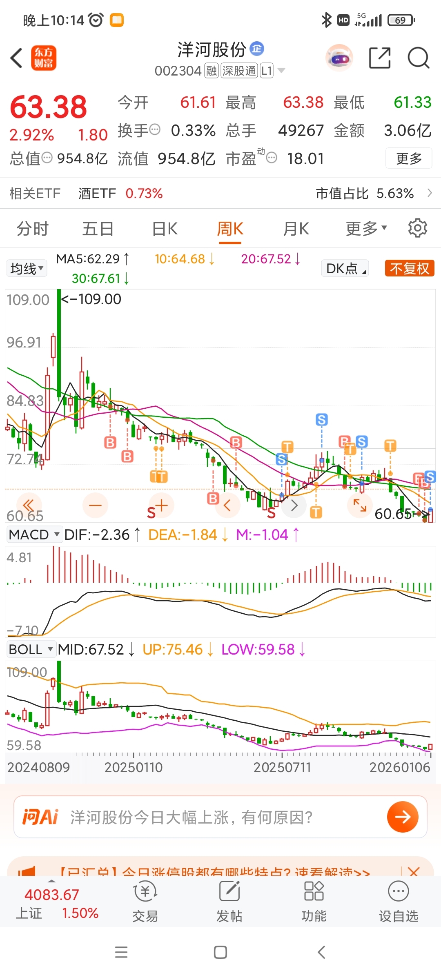This screenshot has width=441, height=980.
Task: Expand the 上证 index bar upward
Action: [x=51, y=881]
